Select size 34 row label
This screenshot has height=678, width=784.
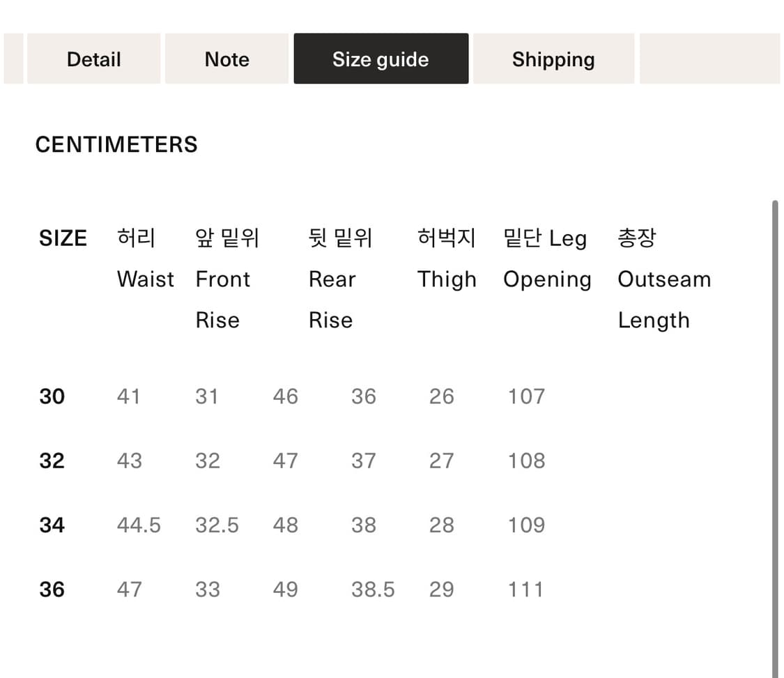click(52, 525)
